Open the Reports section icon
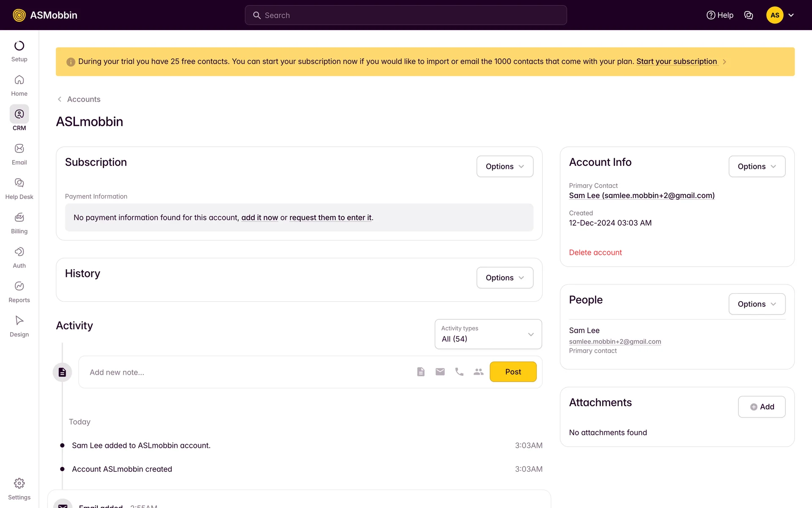812x508 pixels. pos(19,286)
